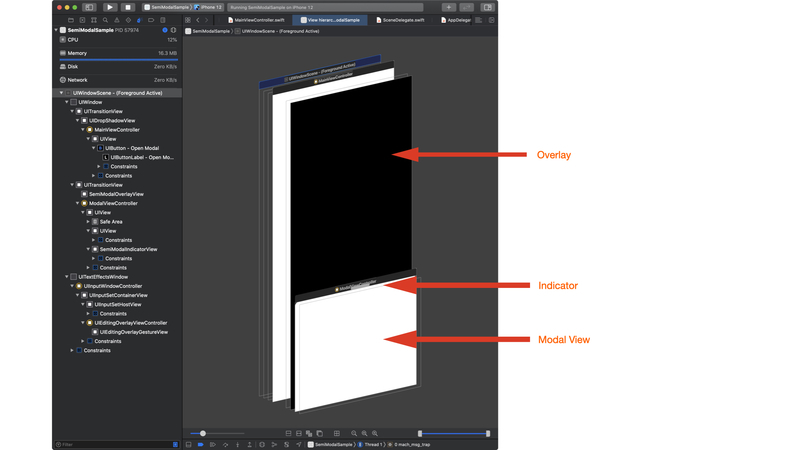This screenshot has height=450, width=800.
Task: Collapse the UITextEffectsWindow node
Action: click(x=67, y=277)
